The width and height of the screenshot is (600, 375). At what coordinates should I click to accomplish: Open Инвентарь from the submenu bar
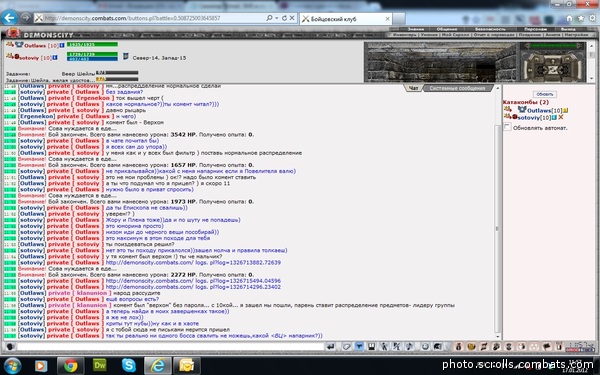[404, 34]
